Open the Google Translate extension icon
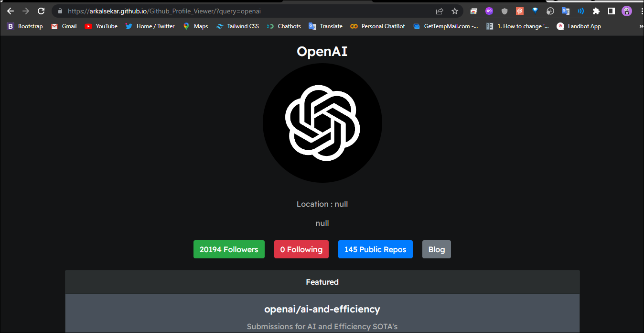Viewport: 644px width, 333px height. pyautogui.click(x=566, y=11)
